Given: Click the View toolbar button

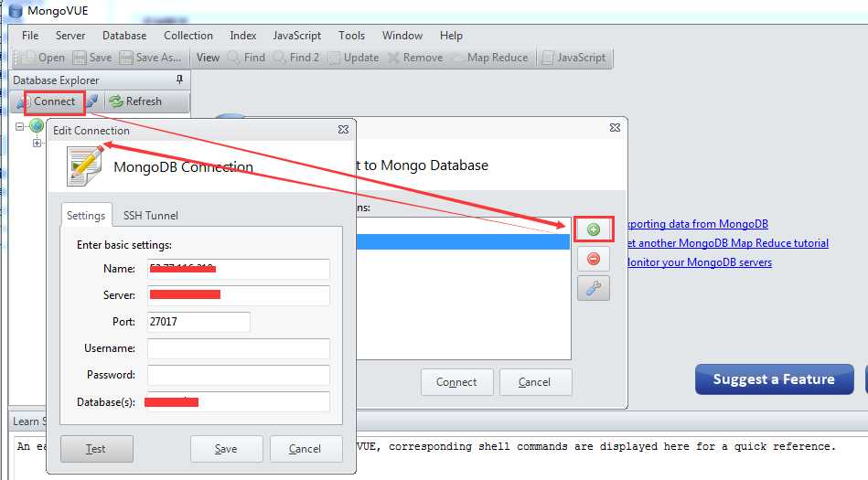Looking at the screenshot, I should point(208,58).
